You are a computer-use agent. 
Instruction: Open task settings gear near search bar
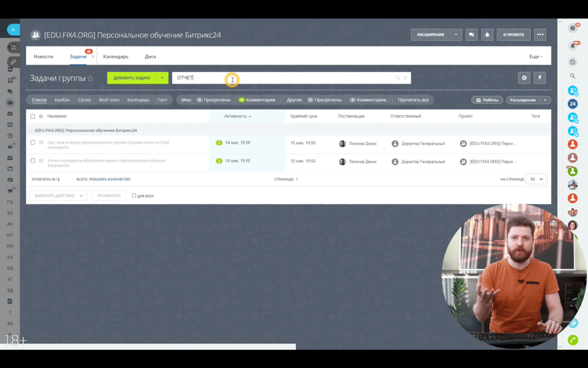tap(524, 78)
